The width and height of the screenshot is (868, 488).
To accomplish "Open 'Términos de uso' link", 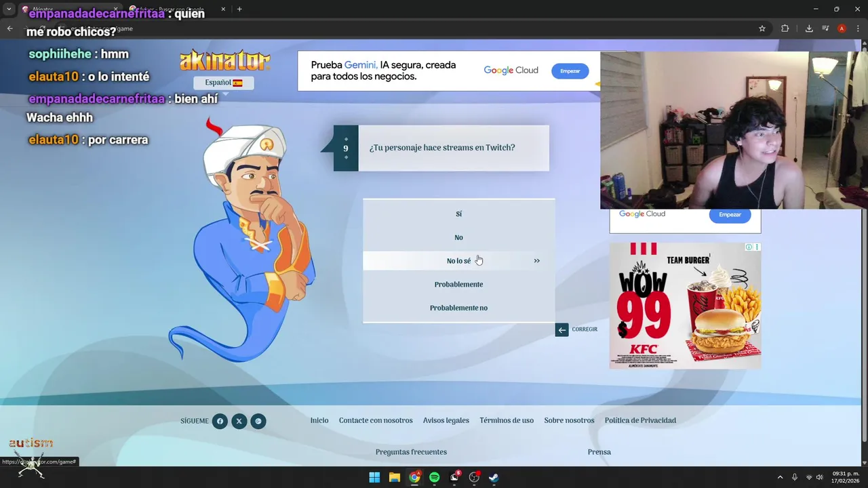I will [507, 420].
